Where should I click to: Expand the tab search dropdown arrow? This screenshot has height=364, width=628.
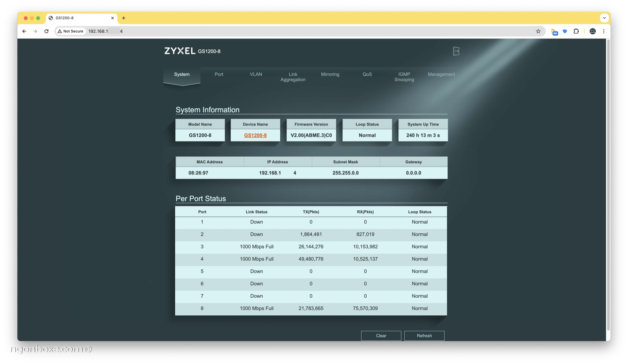point(604,18)
